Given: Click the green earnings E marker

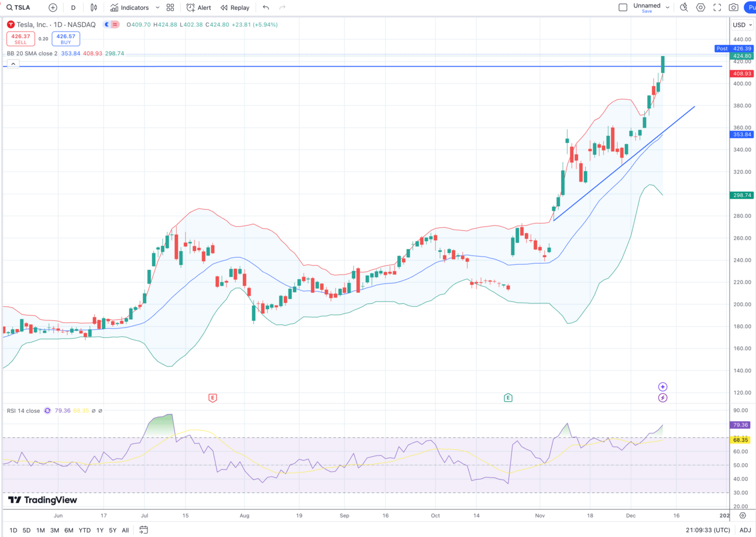Looking at the screenshot, I should click(508, 398).
